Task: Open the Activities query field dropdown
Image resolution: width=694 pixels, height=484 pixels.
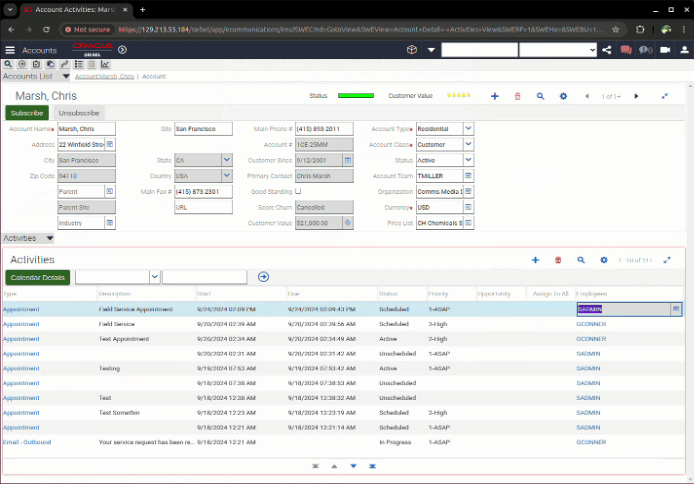Action: [x=154, y=277]
